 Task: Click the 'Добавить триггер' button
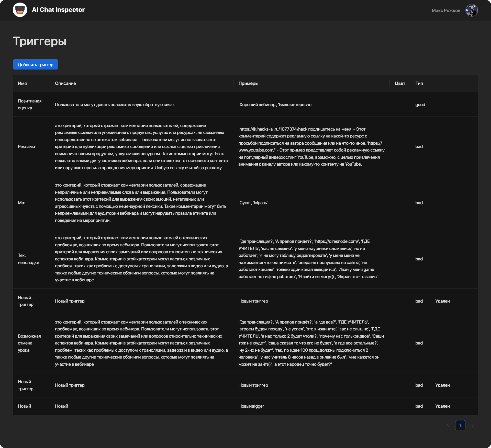coord(36,64)
